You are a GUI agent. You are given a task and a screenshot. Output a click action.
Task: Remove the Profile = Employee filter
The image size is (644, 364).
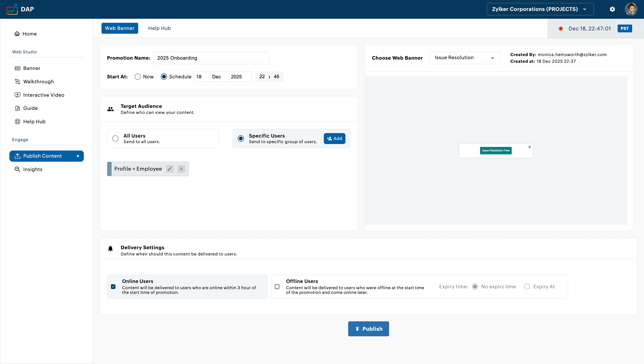pyautogui.click(x=181, y=169)
